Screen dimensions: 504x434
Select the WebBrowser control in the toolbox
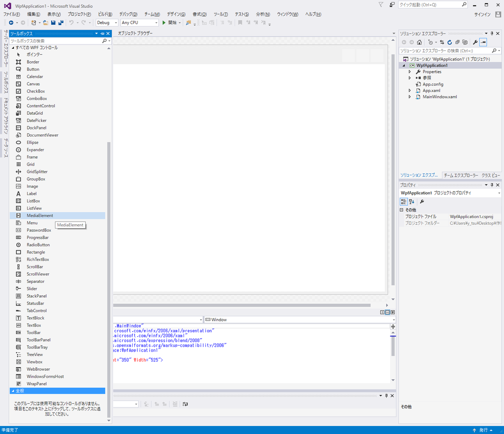click(x=58, y=369)
